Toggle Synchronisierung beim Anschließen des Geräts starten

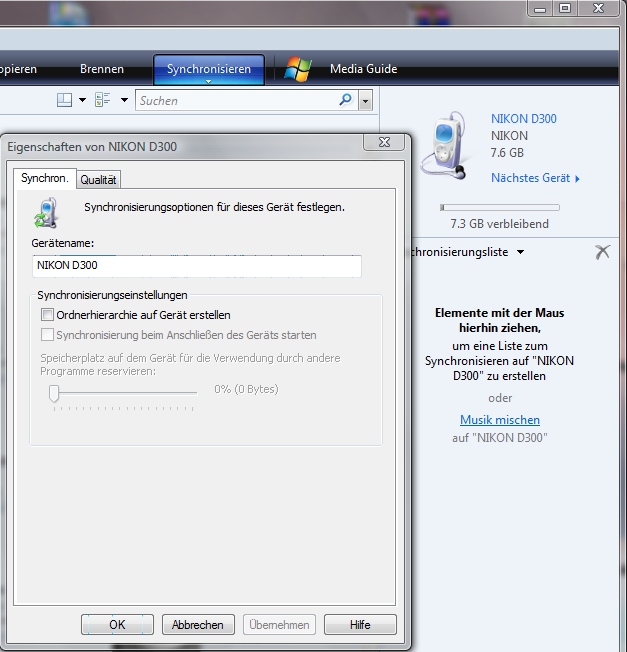[x=47, y=335]
